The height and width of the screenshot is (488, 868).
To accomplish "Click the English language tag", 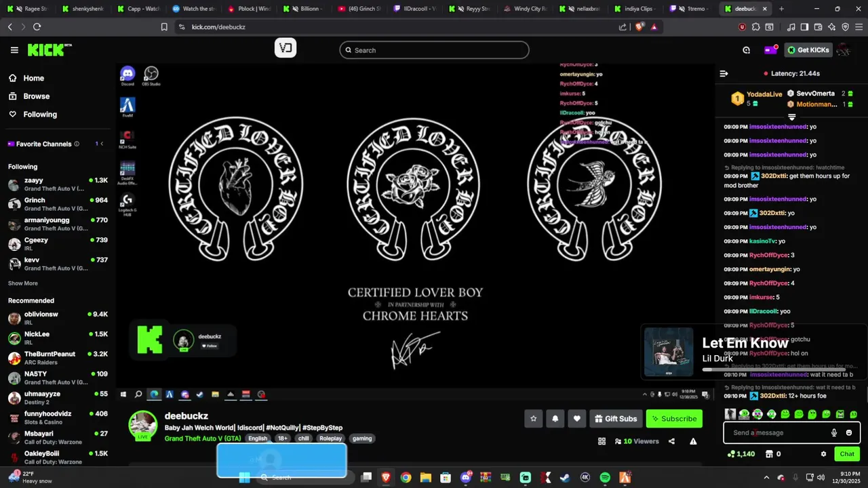I will tap(258, 439).
